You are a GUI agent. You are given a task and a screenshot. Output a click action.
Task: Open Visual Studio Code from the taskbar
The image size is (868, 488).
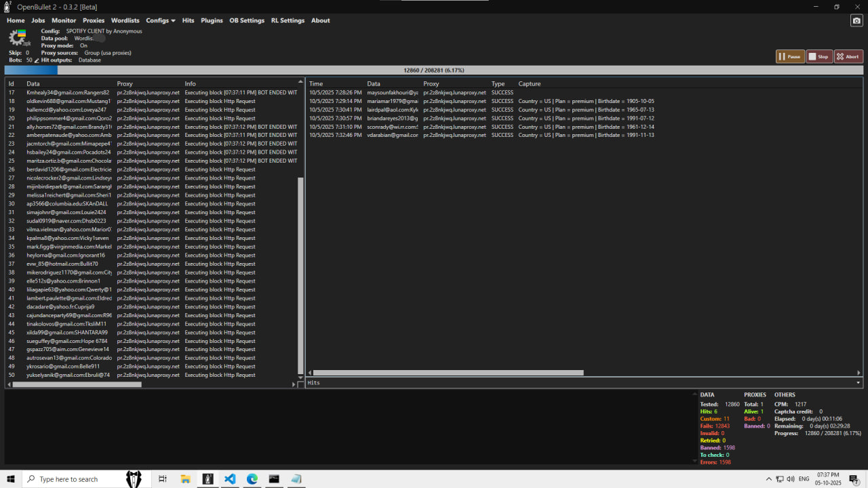(230, 479)
